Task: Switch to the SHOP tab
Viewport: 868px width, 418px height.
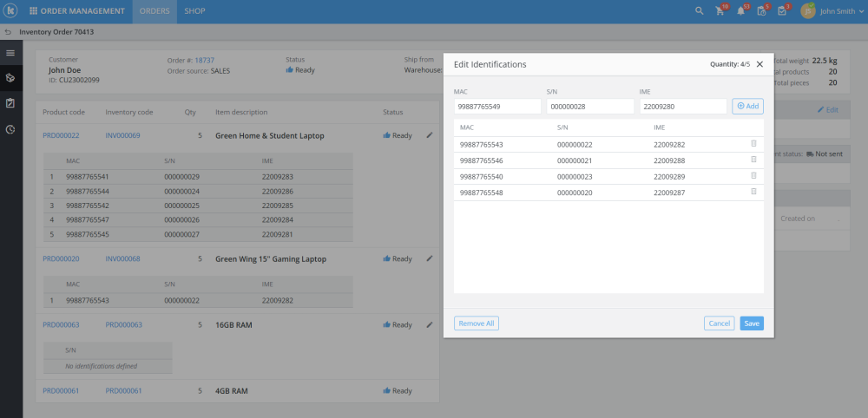Action: pyautogui.click(x=194, y=11)
